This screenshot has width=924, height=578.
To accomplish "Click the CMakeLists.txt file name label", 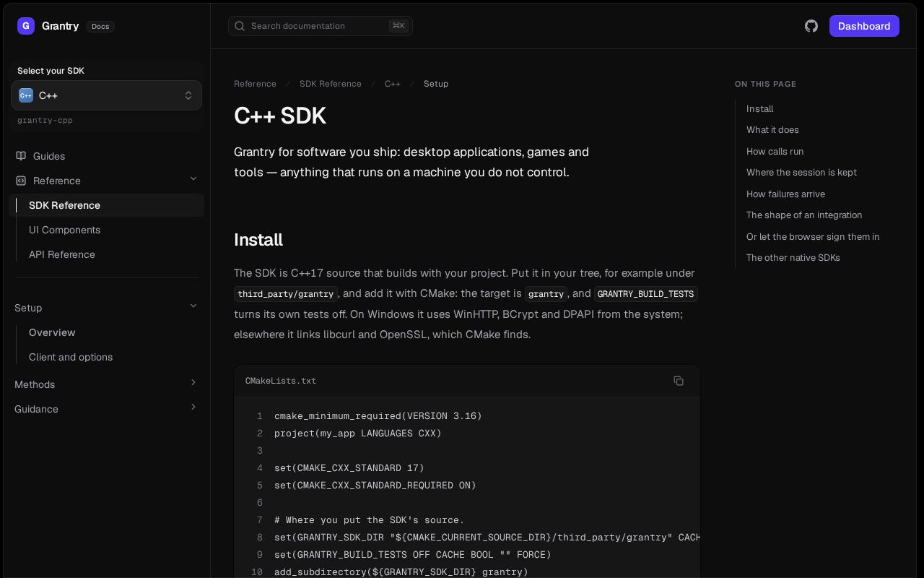I will (281, 381).
